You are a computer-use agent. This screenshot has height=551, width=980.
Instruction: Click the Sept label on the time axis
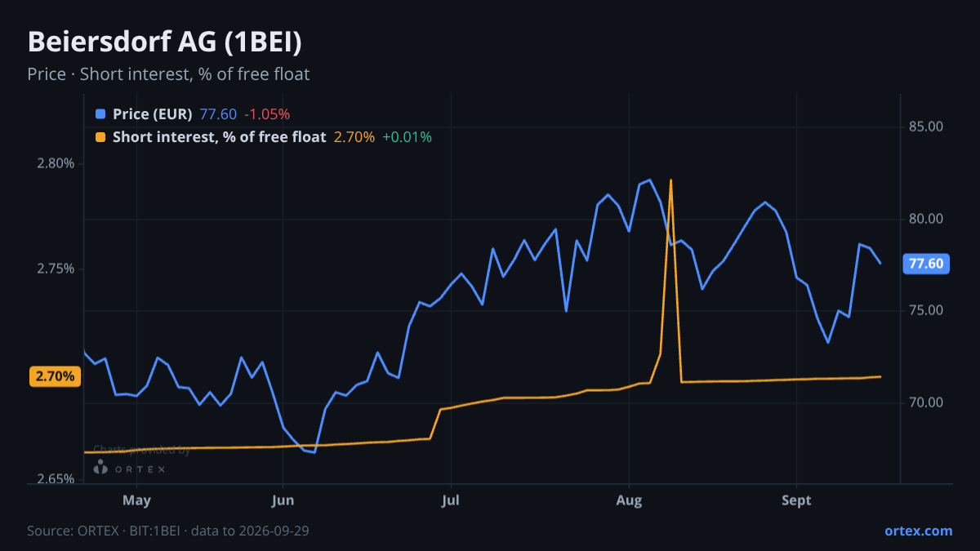pyautogui.click(x=796, y=500)
